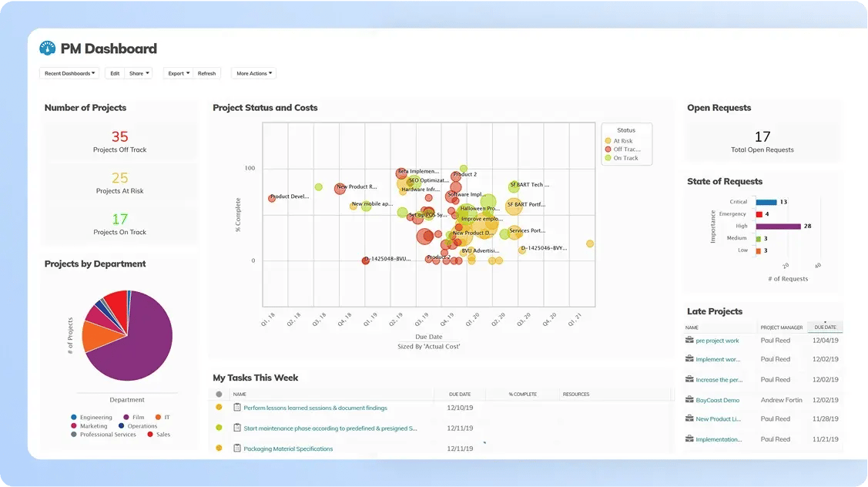Image resolution: width=868 pixels, height=487 pixels.
Task: Sort Late Projects by the DUE DATE column
Action: click(824, 327)
